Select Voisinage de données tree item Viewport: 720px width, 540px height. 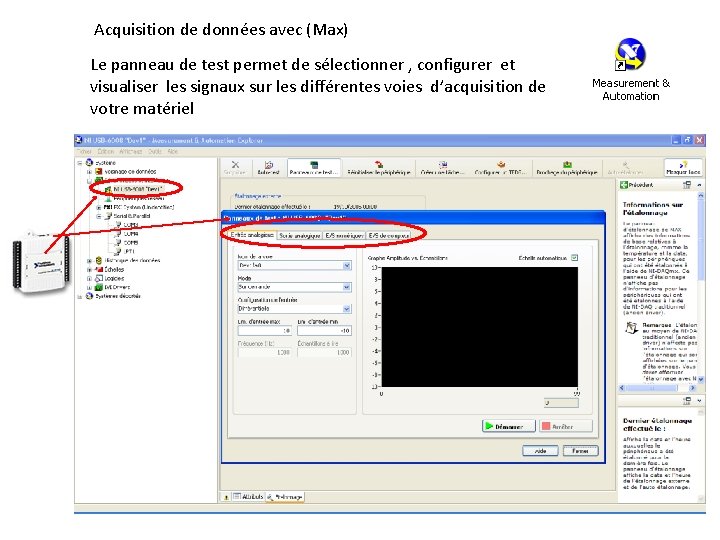[126, 171]
